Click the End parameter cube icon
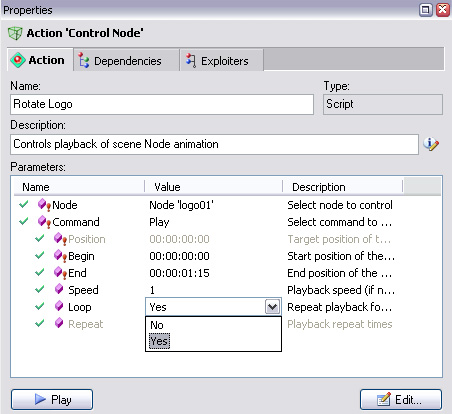 click(60, 273)
